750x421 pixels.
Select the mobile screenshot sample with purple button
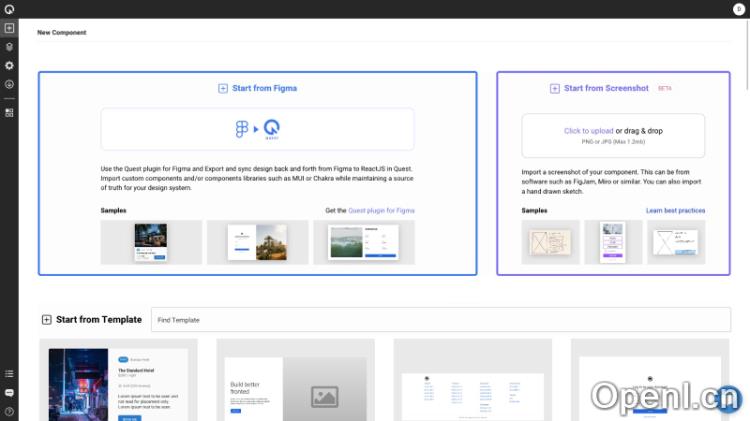coord(613,242)
